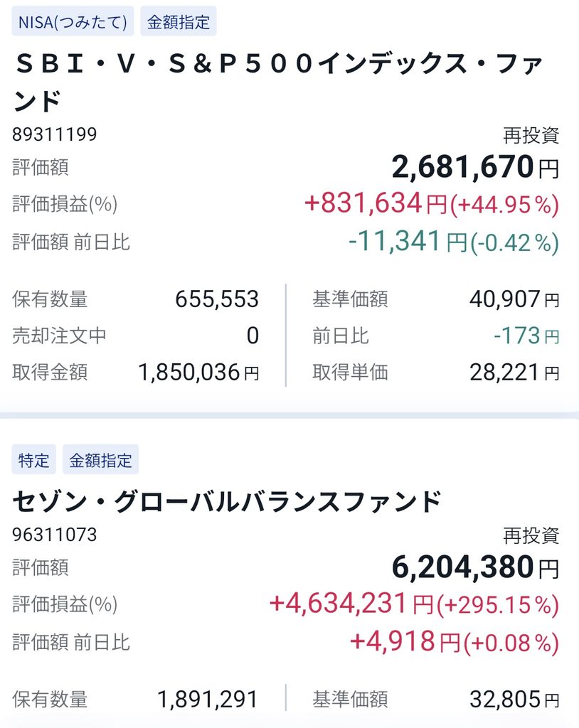This screenshot has width=579, height=728.
Task: Tap the NISA(つみたて) tag
Action: pos(73,21)
